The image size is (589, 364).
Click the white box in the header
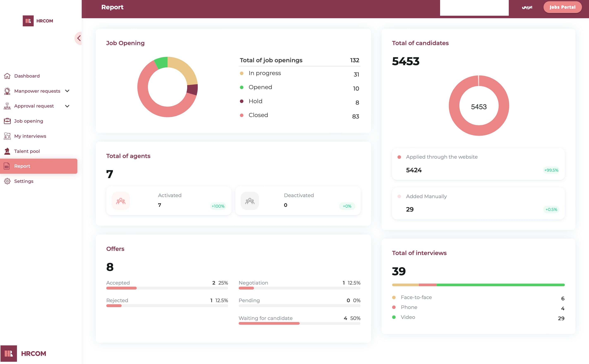[x=474, y=8]
